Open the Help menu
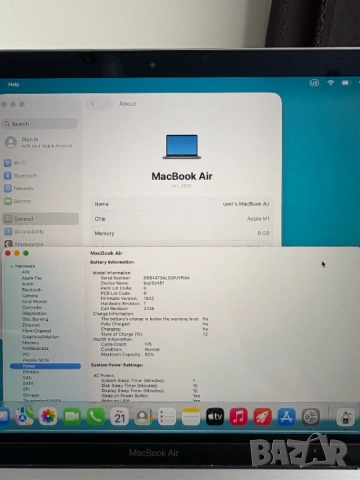 pos(14,84)
